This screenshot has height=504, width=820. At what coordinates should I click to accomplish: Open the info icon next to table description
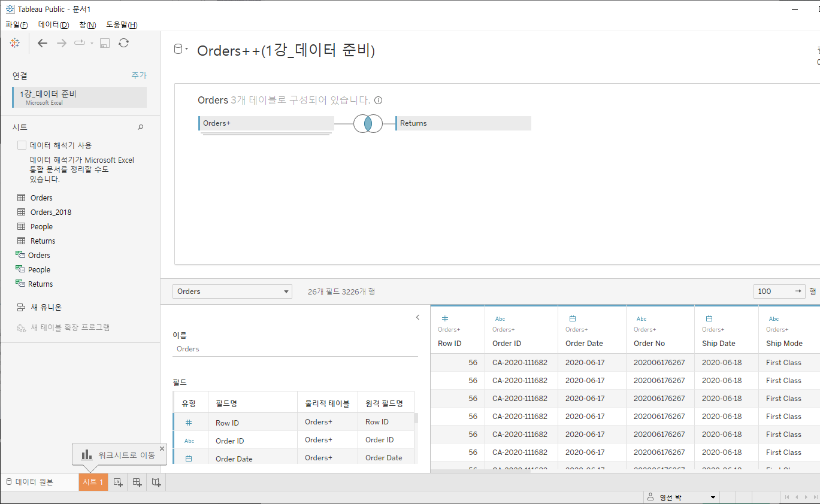[379, 101]
